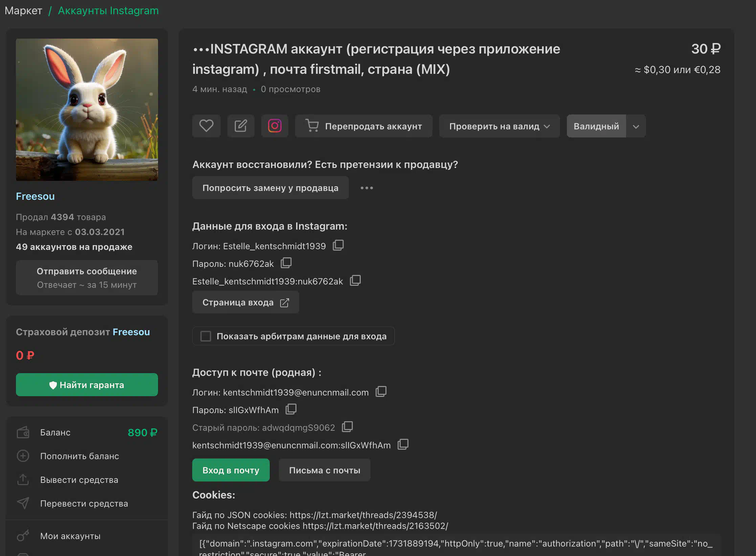
Task: Copy the Instagram login Estelle_kentschmidt1939
Action: click(x=338, y=245)
